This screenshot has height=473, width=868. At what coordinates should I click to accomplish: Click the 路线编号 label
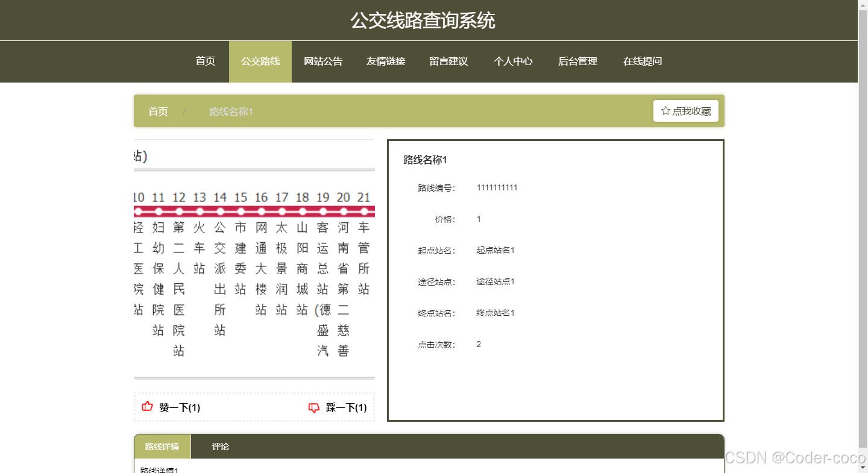(437, 188)
